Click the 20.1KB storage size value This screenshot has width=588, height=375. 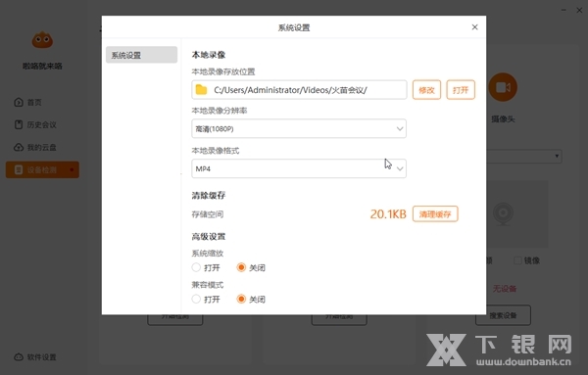coord(388,213)
